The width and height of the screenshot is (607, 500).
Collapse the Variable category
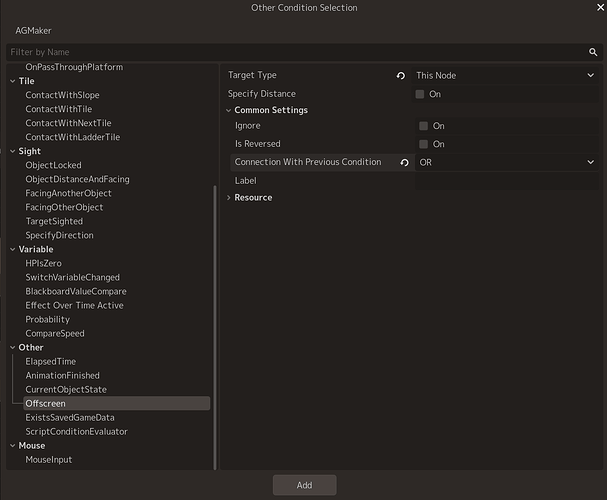(12, 250)
